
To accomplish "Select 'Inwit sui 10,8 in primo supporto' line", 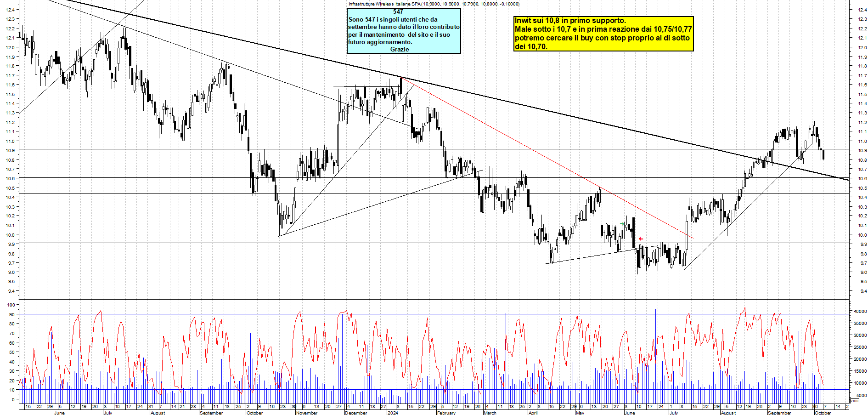I will [x=570, y=20].
